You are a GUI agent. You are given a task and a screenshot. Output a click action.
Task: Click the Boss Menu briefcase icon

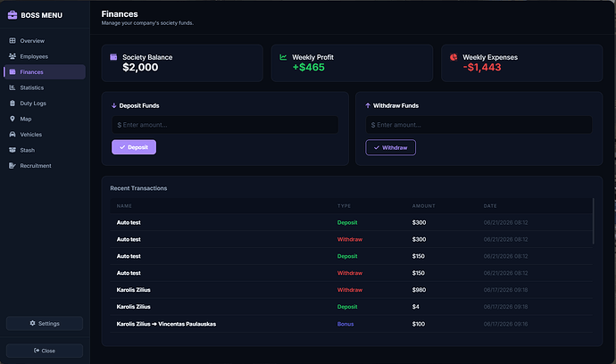[12, 15]
